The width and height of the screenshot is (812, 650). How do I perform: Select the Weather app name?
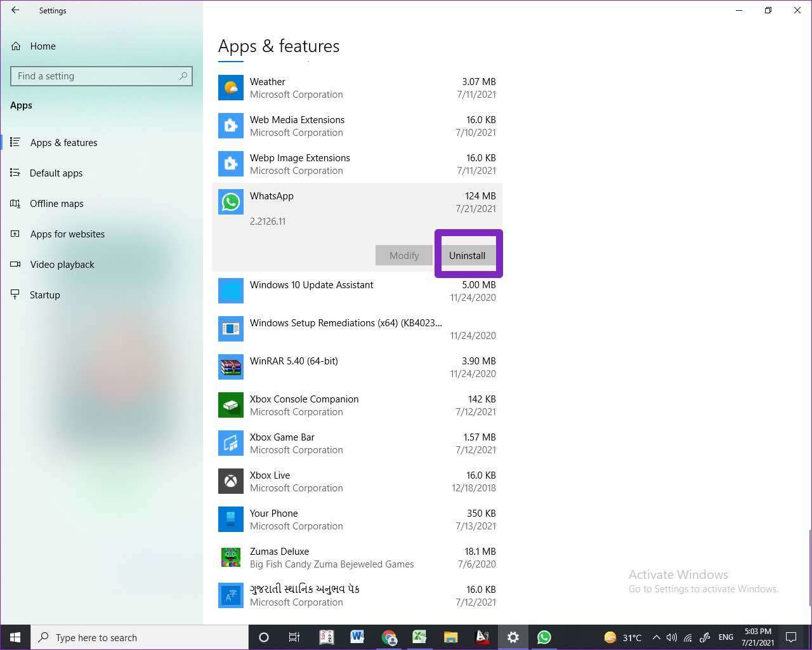point(267,81)
